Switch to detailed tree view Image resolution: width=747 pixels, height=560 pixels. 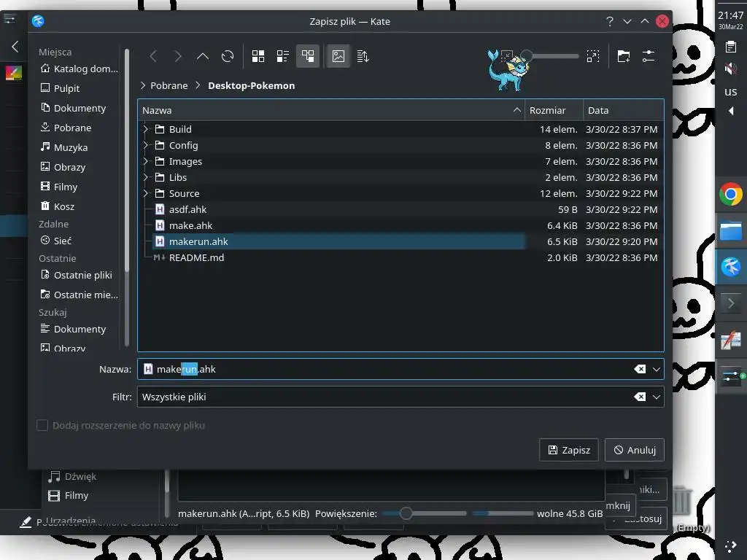[x=308, y=56]
